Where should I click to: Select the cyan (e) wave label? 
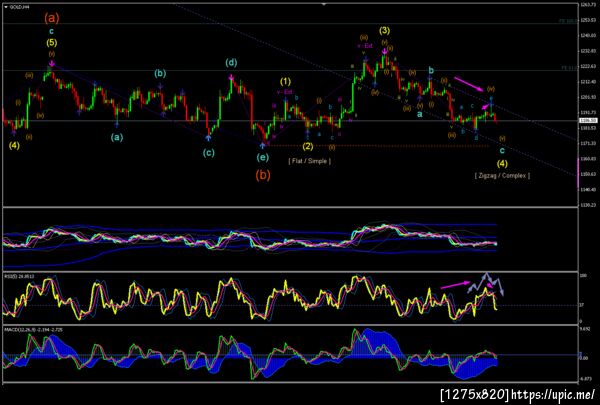262,157
